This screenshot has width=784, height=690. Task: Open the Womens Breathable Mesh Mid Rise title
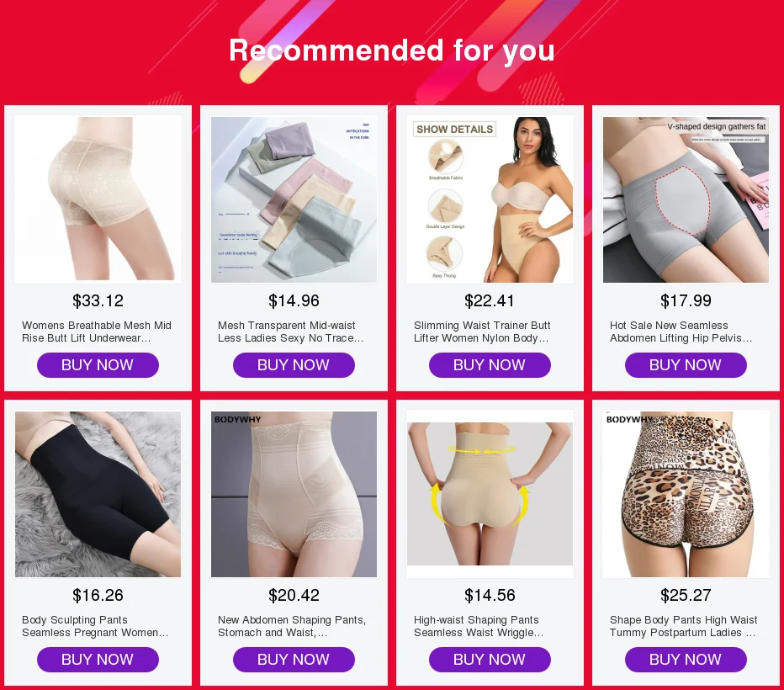(97, 332)
